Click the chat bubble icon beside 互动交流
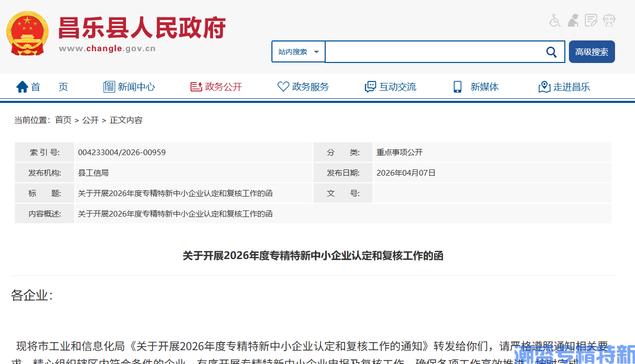The width and height of the screenshot is (635, 364). pos(370,87)
